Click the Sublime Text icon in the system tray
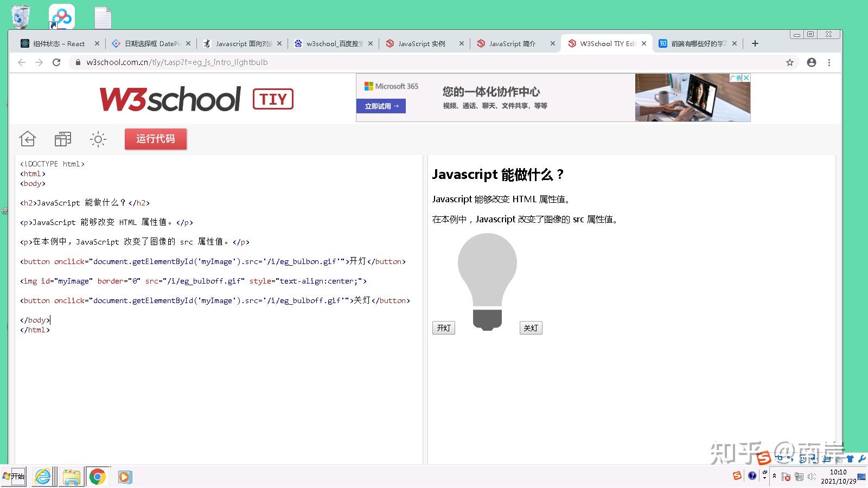Screen dimensions: 868x488 737,476
